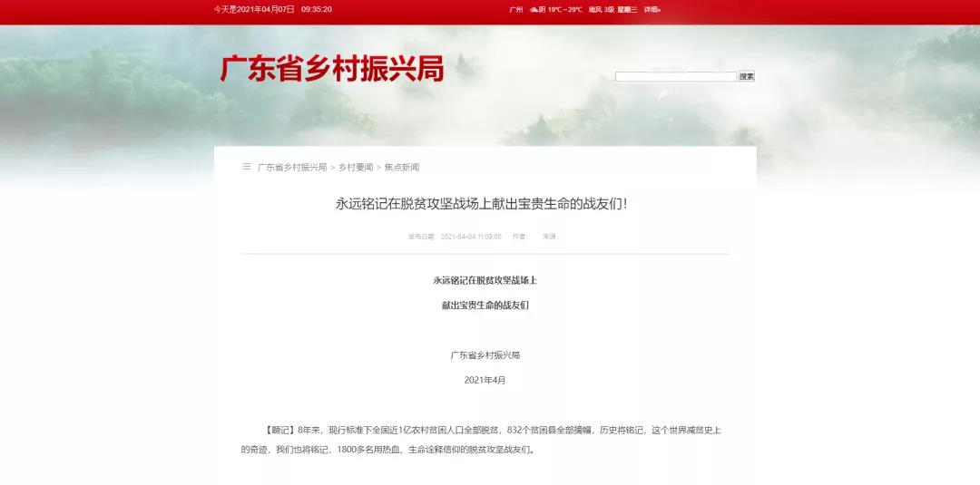Image resolution: width=980 pixels, height=485 pixels.
Task: Click today's date in top bar
Action: click(254, 9)
